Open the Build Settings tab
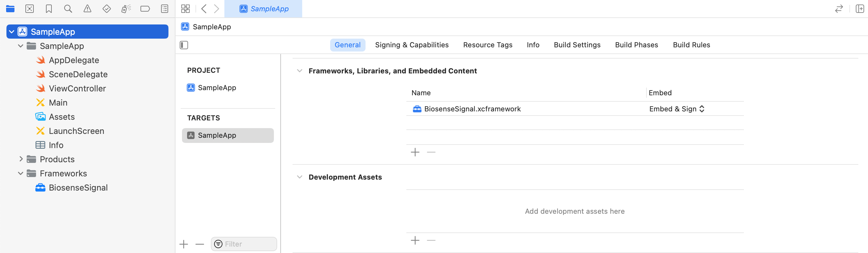 tap(577, 45)
